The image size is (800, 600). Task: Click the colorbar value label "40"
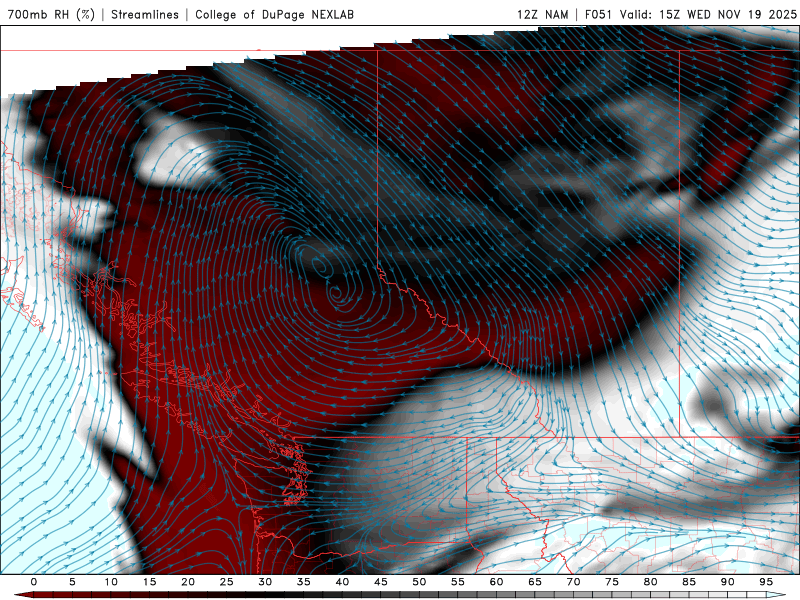[x=342, y=582]
